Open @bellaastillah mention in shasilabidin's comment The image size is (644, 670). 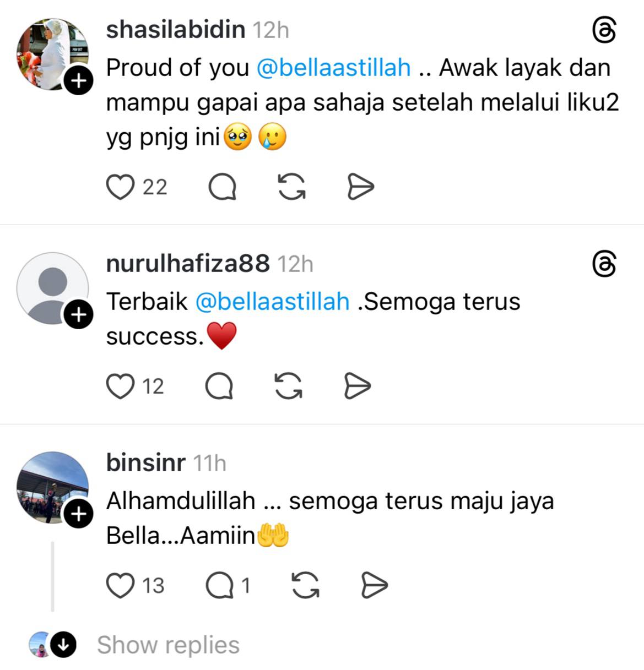[x=333, y=68]
